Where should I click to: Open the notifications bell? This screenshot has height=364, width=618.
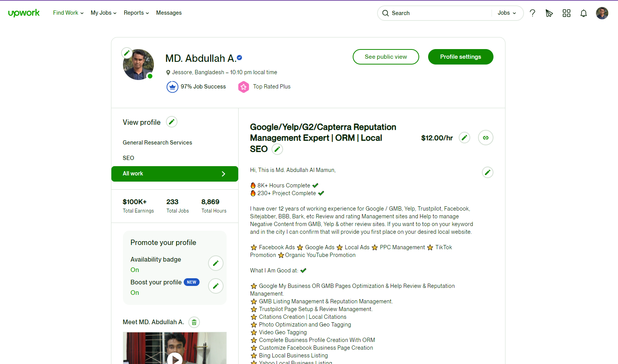(x=584, y=13)
